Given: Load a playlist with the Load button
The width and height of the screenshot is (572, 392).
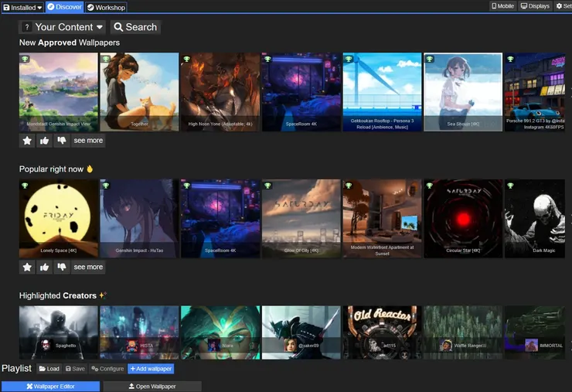Looking at the screenshot, I should click(49, 369).
